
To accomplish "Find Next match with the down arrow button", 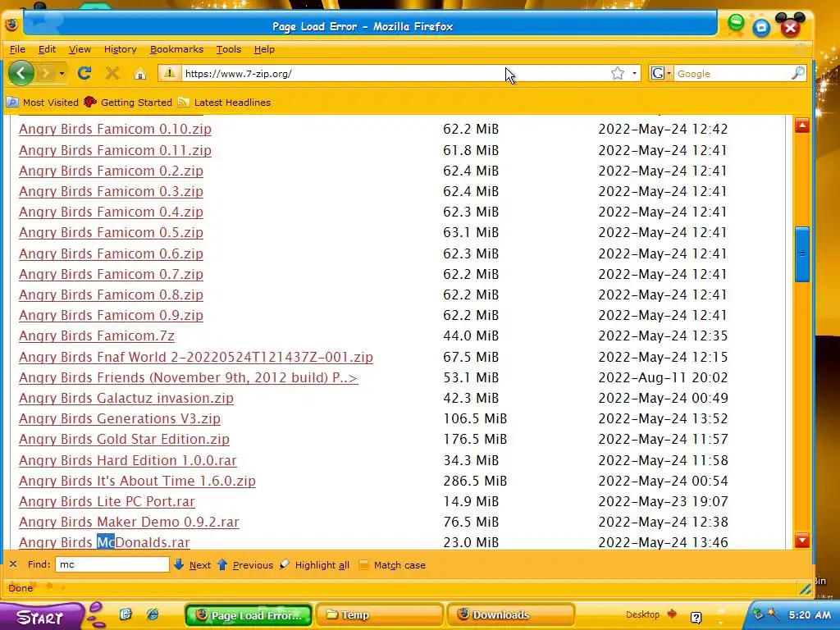I will coord(192,564).
